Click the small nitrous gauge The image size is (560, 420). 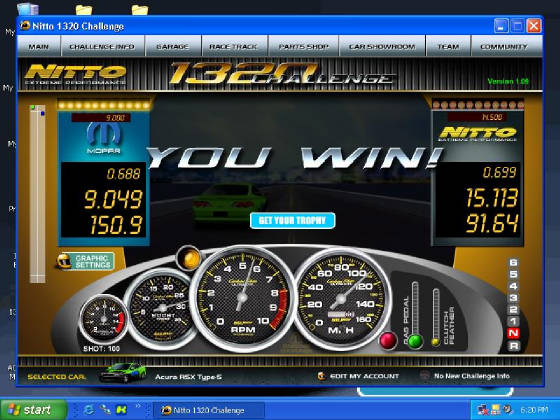pyautogui.click(x=103, y=319)
